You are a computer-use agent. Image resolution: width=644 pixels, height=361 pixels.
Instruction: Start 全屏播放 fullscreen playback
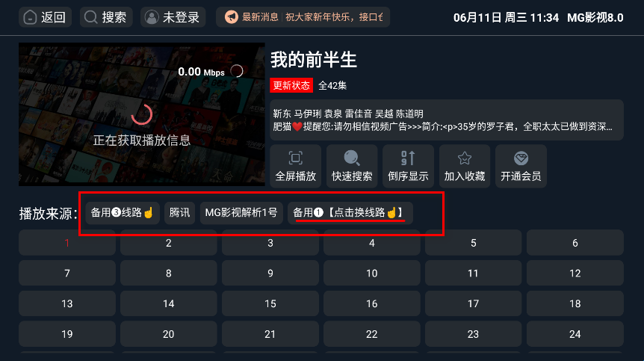[x=296, y=167]
